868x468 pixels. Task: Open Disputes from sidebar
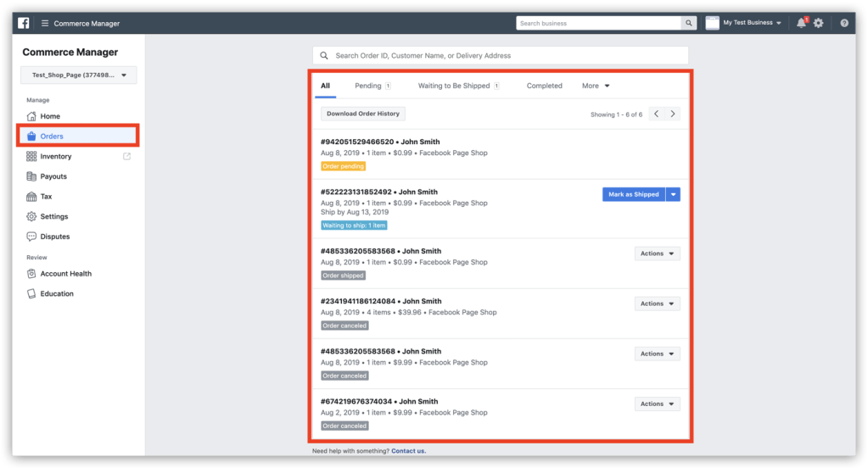(54, 237)
